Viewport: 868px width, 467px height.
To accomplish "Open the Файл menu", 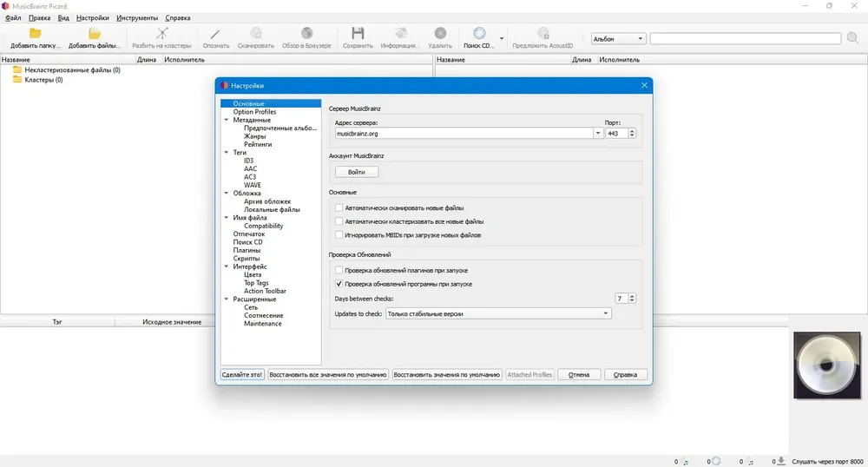I will (13, 17).
